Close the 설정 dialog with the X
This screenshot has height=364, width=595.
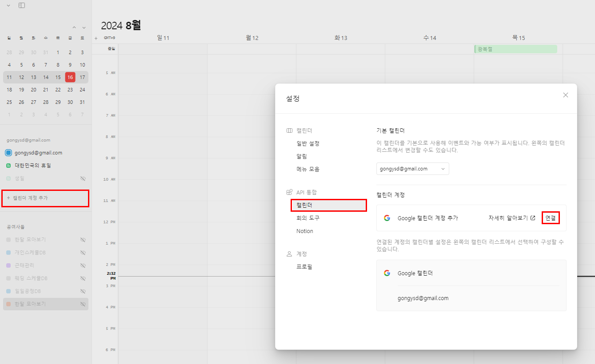point(566,95)
